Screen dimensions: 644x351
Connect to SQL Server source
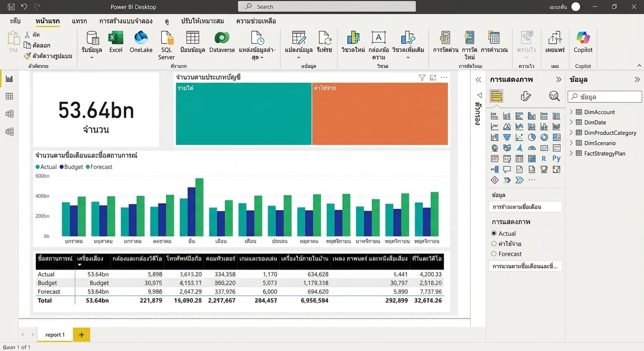(166, 45)
